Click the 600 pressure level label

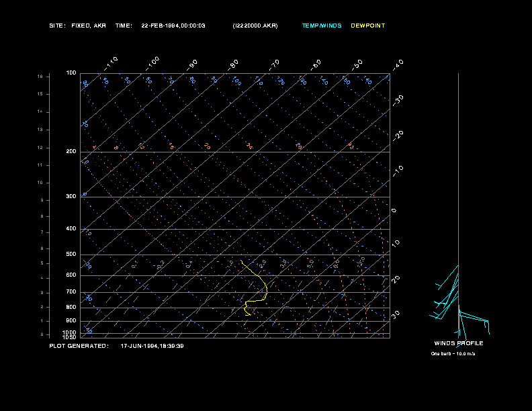[x=71, y=275]
